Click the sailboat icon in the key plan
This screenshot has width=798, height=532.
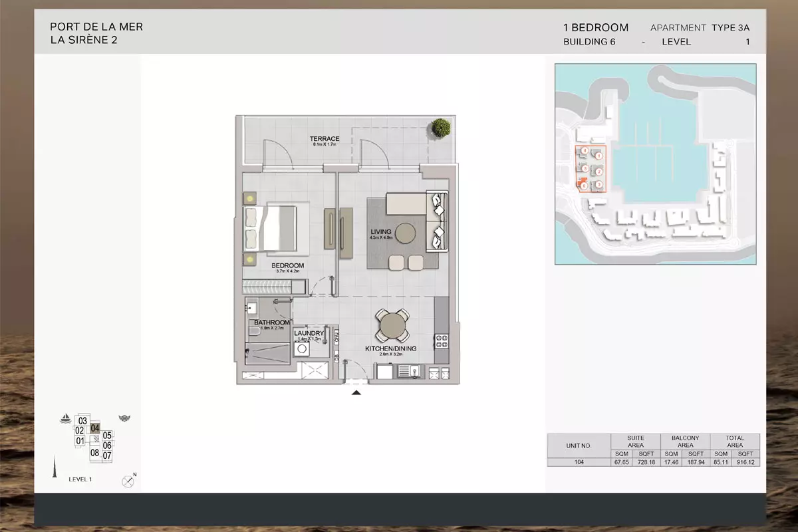coord(66,418)
